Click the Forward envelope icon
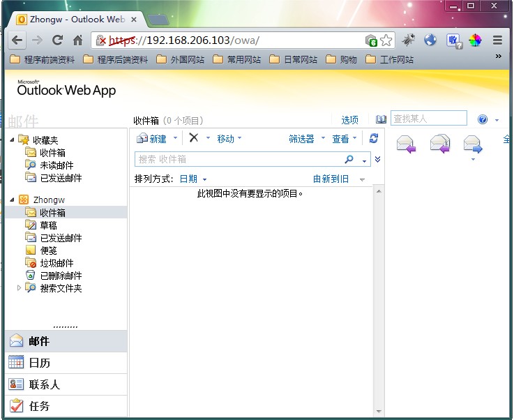Viewport: 514px width, 420px height. tap(473, 144)
